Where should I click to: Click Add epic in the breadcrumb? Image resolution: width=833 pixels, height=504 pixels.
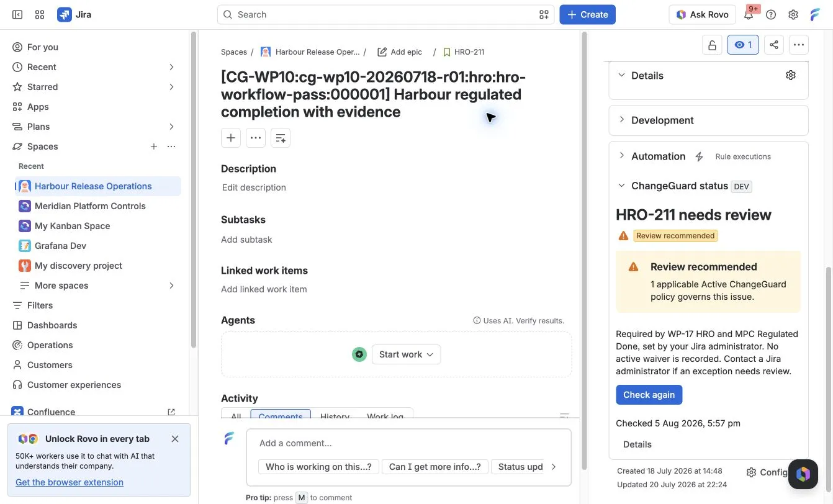coord(400,52)
